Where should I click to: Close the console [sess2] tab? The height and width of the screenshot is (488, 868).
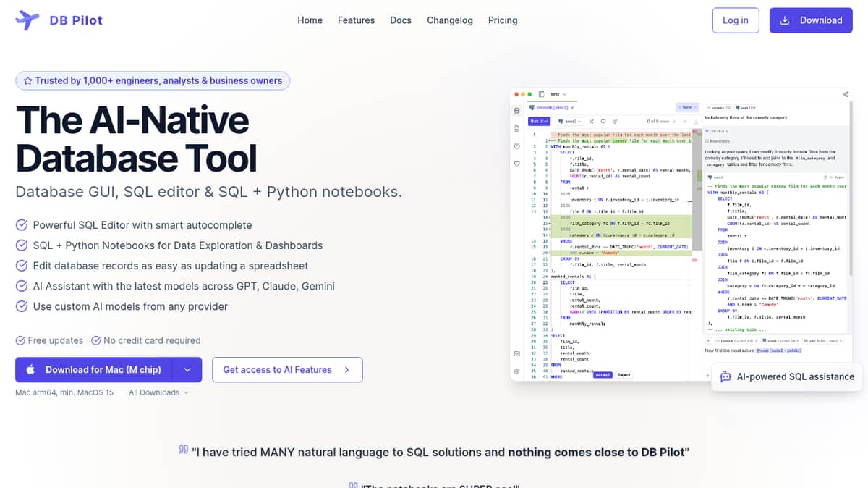572,108
